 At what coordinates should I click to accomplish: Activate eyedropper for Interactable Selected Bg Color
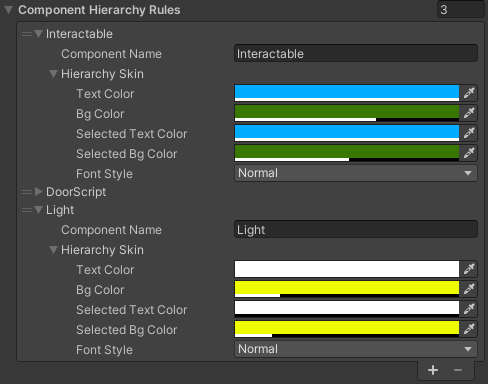469,153
